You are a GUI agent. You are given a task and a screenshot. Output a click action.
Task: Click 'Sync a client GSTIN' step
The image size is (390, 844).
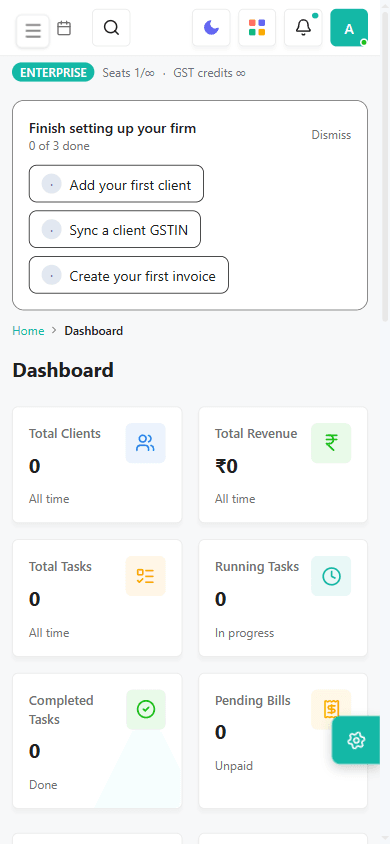point(115,229)
